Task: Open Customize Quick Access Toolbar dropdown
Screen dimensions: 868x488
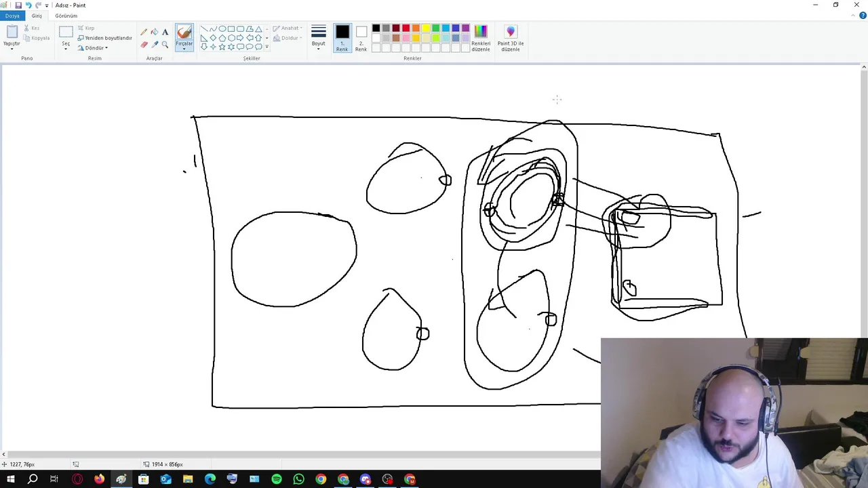Action: (46, 5)
